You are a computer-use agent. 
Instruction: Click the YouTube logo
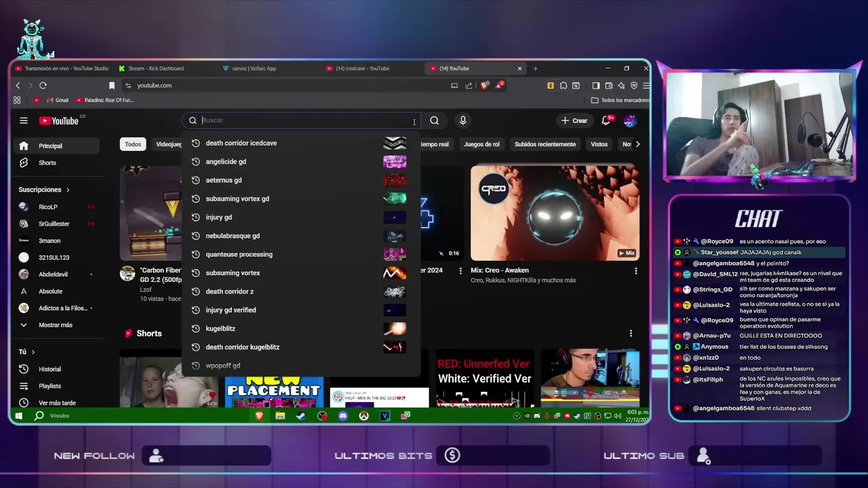[x=59, y=121]
